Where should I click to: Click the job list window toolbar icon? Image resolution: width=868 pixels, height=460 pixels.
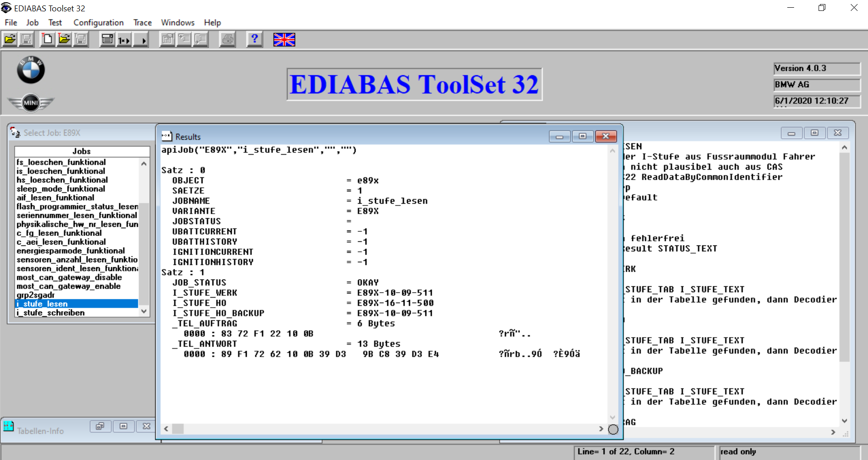pos(107,39)
